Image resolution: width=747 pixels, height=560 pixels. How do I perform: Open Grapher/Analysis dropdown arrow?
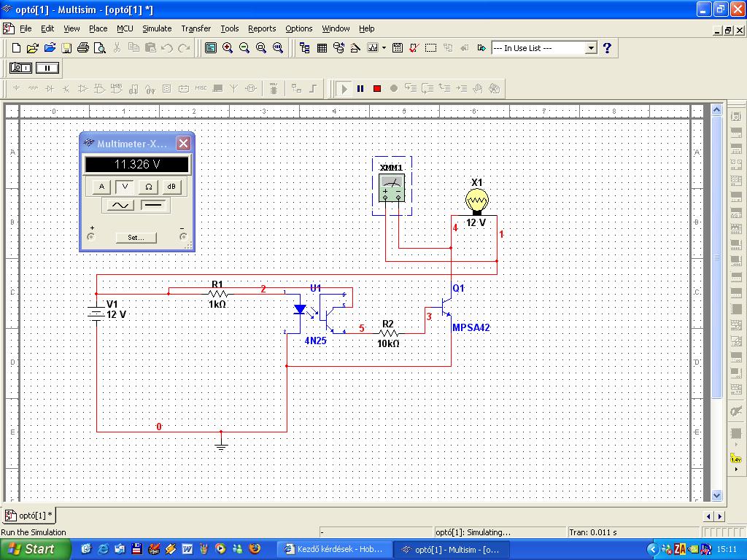point(384,48)
